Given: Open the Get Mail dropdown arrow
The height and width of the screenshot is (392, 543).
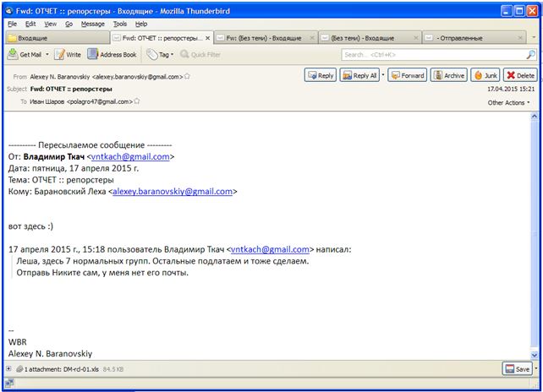Looking at the screenshot, I should [48, 55].
